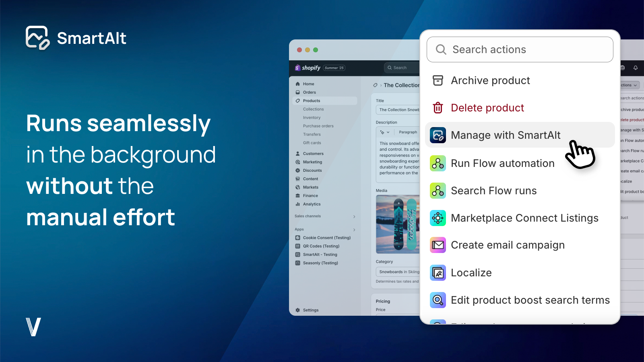
Task: Select Manage with SmartAlt menu entry
Action: click(x=506, y=135)
